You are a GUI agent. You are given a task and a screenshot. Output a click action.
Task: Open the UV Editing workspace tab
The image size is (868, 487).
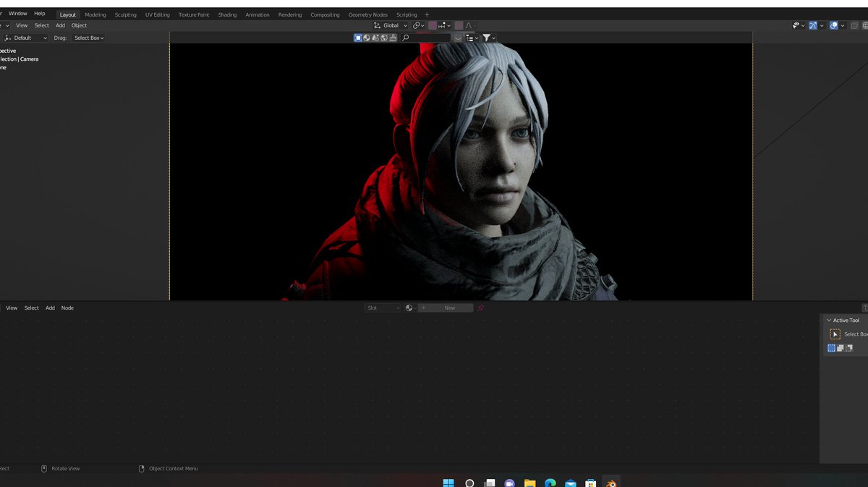(x=158, y=14)
